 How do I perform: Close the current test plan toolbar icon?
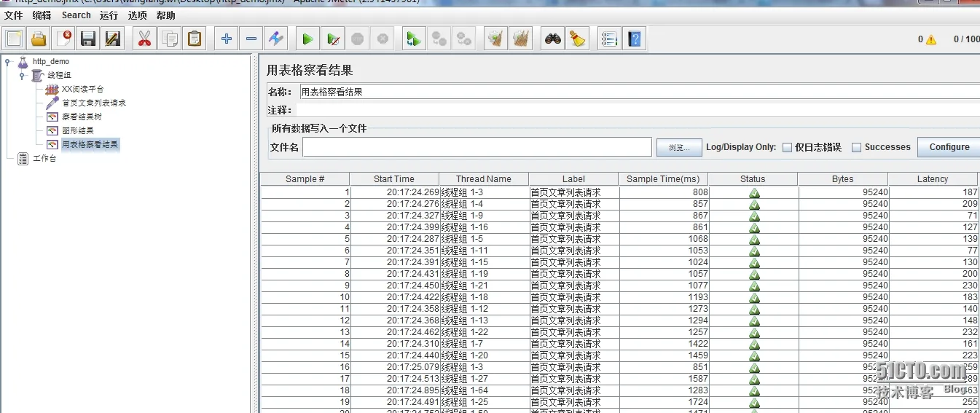pyautogui.click(x=64, y=39)
